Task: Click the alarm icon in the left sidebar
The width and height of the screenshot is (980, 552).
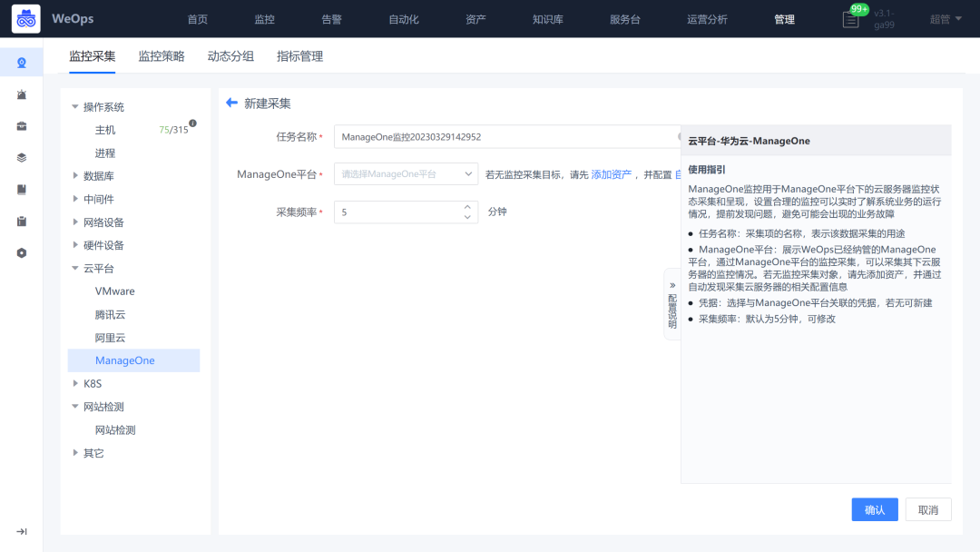Action: click(20, 94)
